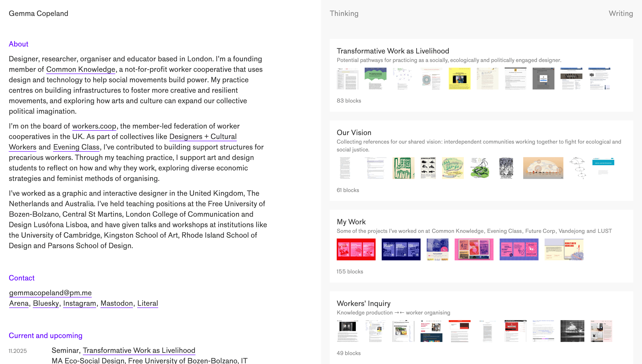Screen dimensions: 642x364
Task: Open the Writing section
Action: 621,13
